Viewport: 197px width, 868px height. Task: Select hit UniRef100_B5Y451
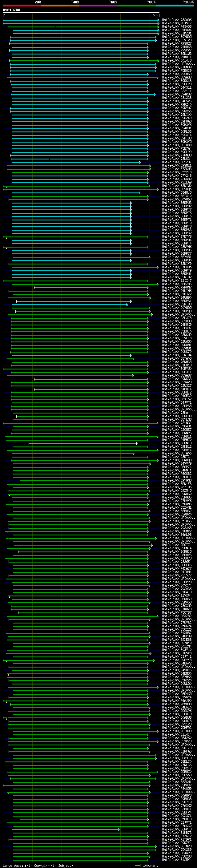tap(177, 257)
